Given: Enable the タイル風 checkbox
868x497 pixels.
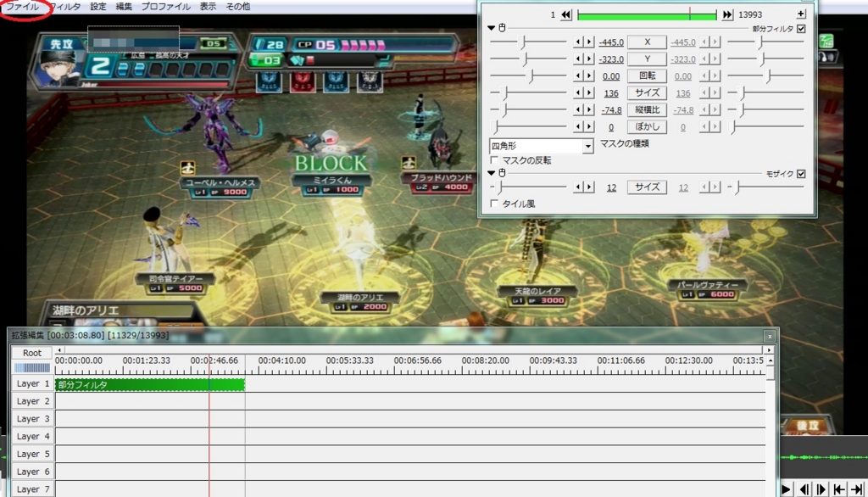Looking at the screenshot, I should coord(494,204).
